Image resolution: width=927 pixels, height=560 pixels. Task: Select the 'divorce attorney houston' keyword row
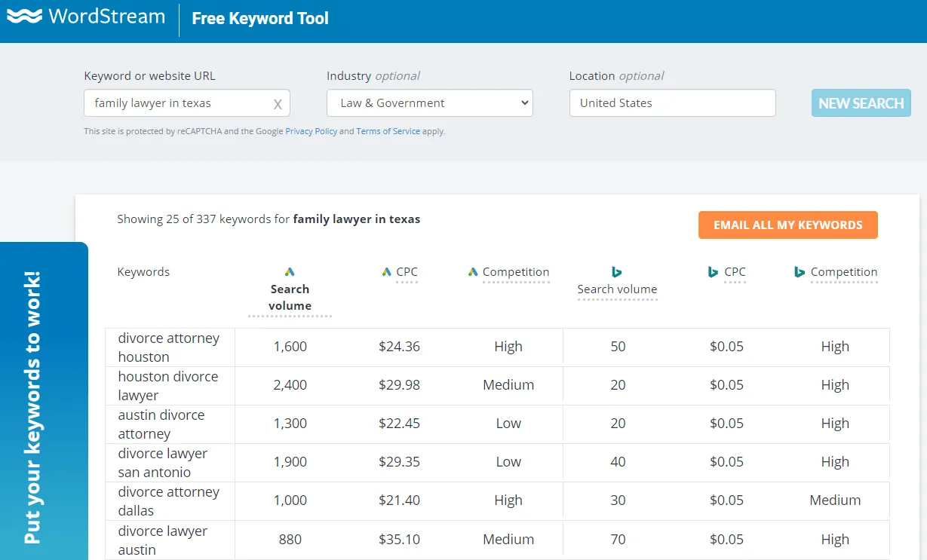tap(169, 347)
